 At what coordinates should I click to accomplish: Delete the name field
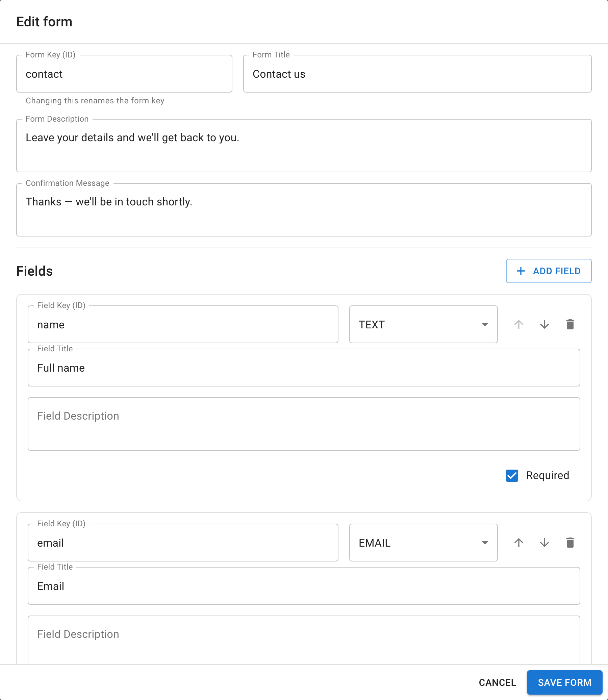(570, 324)
